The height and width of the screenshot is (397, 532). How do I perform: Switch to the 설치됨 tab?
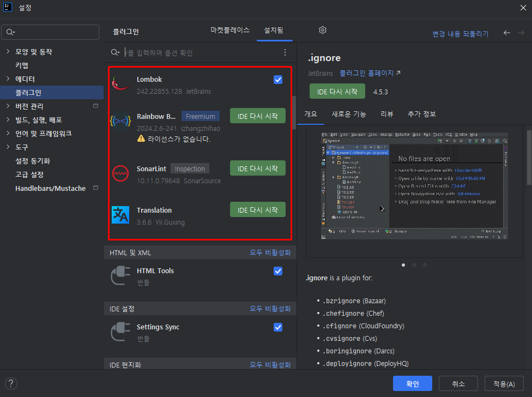tap(274, 30)
